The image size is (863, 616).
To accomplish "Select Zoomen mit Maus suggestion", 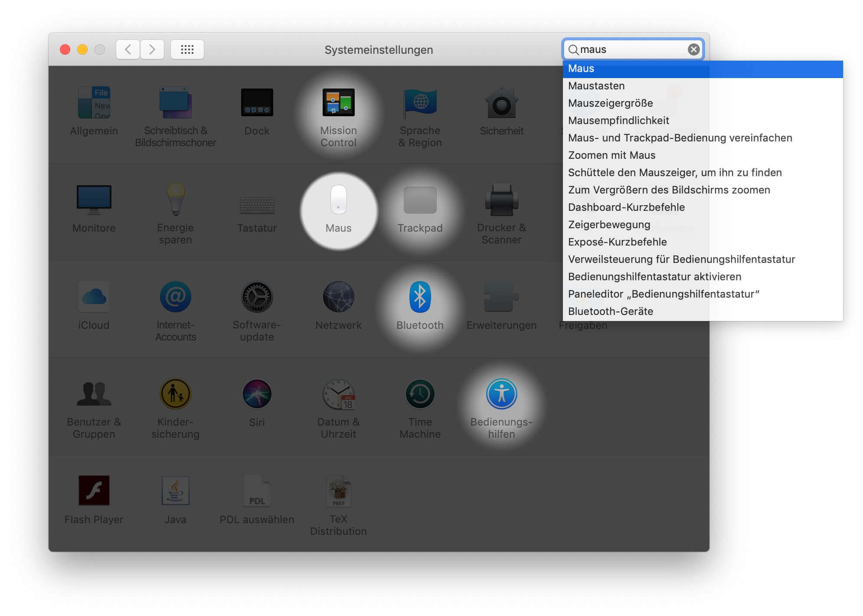I will (611, 155).
